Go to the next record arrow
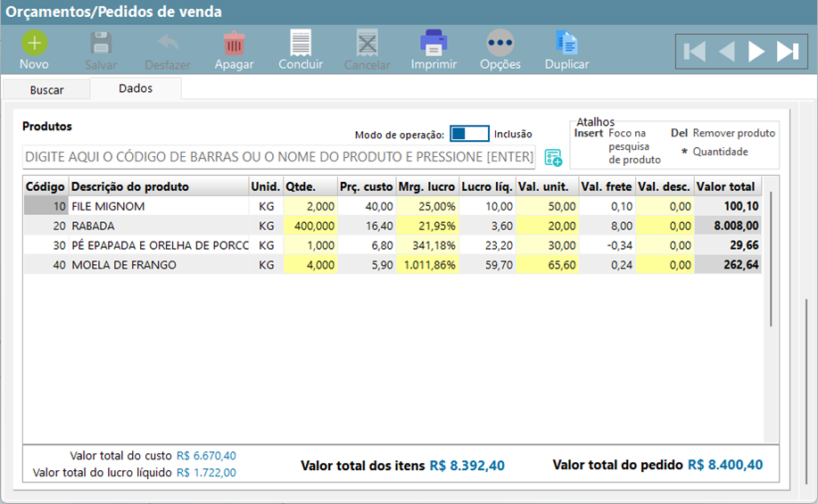818x504 pixels. [756, 52]
